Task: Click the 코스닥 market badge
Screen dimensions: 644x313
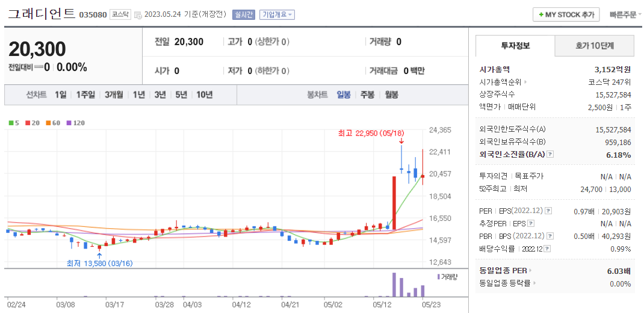Action: pos(120,15)
